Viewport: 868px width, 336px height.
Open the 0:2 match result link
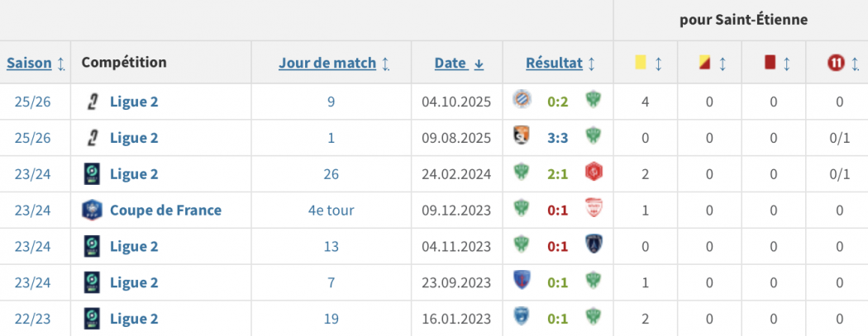[x=557, y=102]
